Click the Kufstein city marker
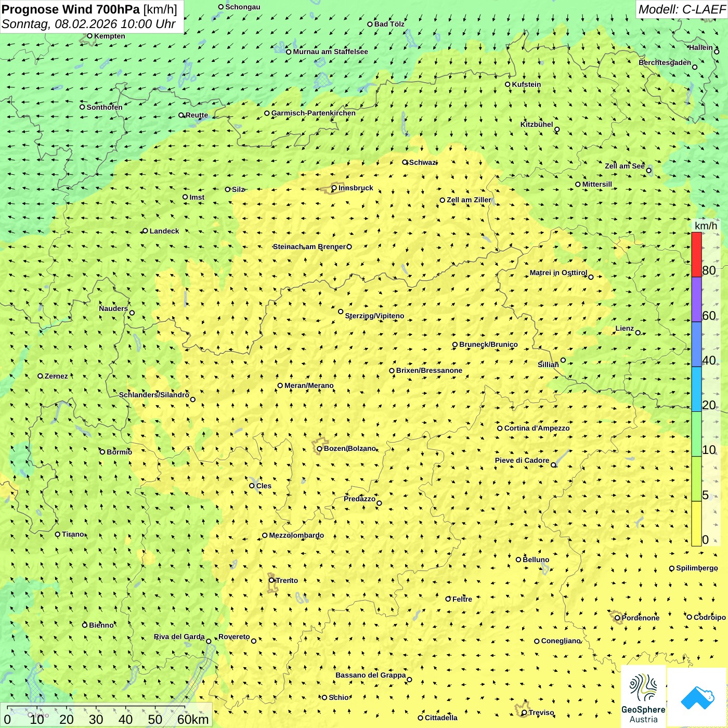This screenshot has width=728, height=728. coord(508,84)
